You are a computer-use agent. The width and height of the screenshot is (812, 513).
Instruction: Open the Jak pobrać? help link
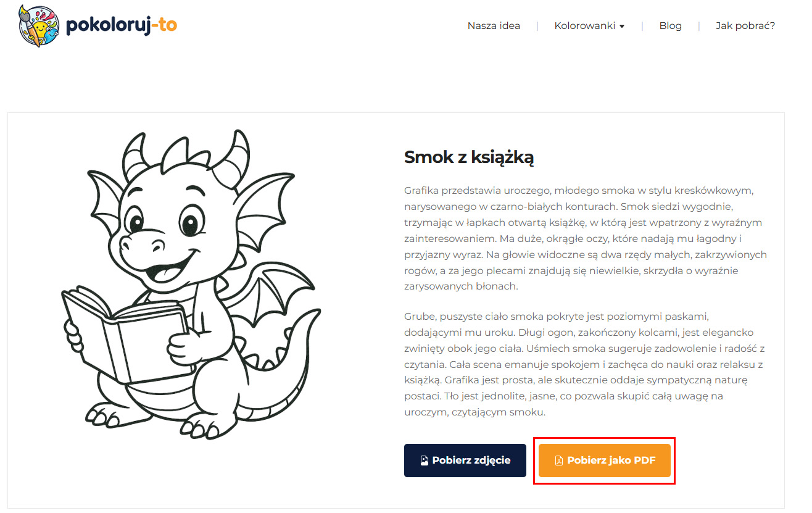[745, 26]
